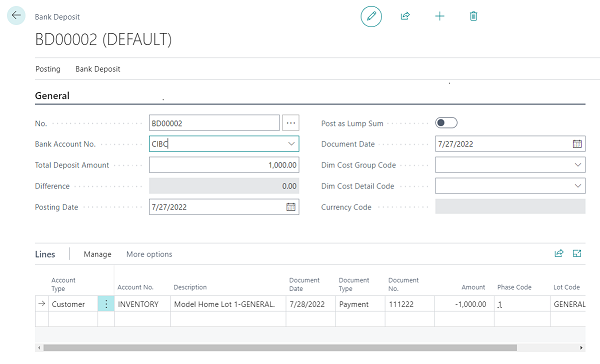Toggle Post as Lump Sum switch
The image size is (600, 364).
(x=446, y=123)
